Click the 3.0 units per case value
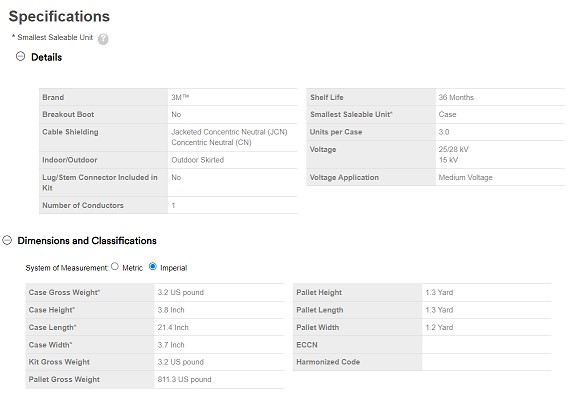The width and height of the screenshot is (582, 396). click(x=444, y=132)
